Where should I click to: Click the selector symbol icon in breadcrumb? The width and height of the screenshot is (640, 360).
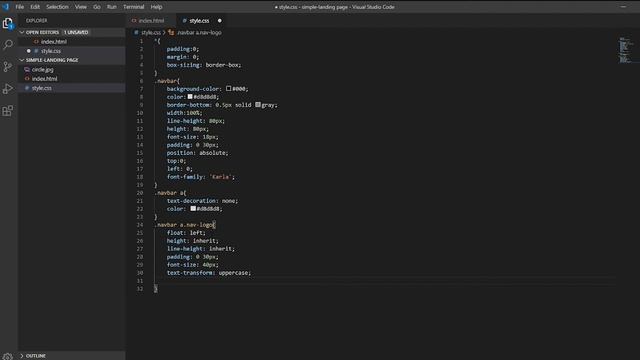(x=171, y=32)
